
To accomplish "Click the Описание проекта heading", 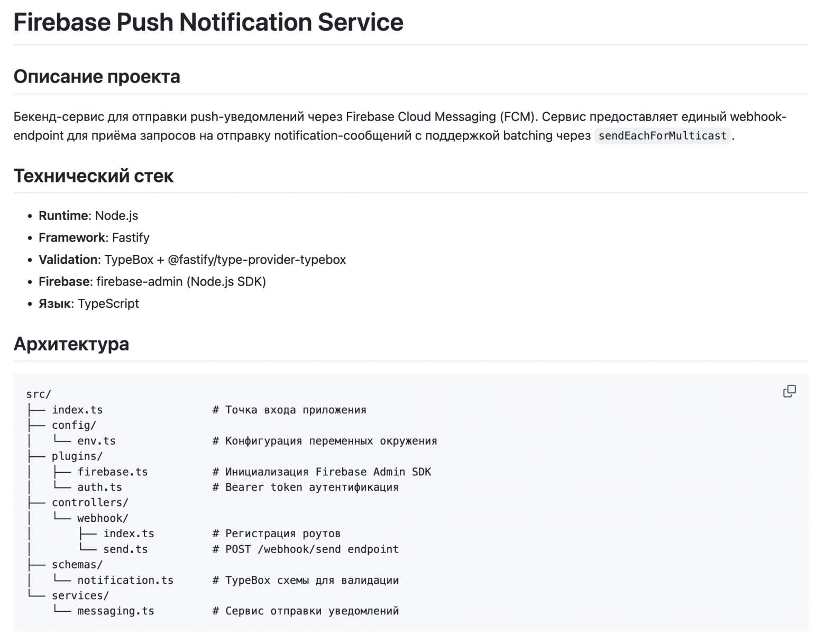I will click(97, 77).
